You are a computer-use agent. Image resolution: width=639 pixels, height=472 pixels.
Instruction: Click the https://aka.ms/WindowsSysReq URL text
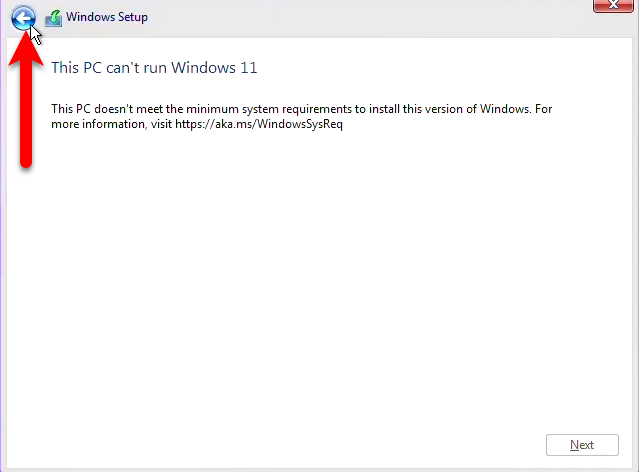pos(259,124)
